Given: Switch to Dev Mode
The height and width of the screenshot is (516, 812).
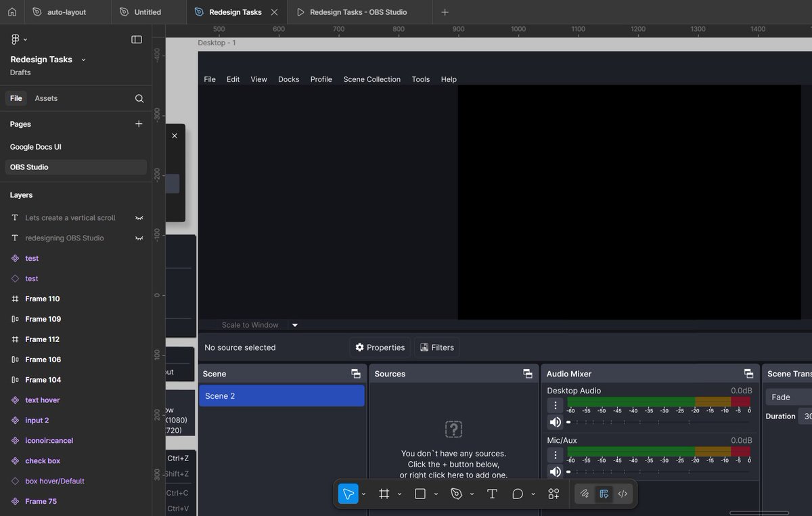Looking at the screenshot, I should pyautogui.click(x=623, y=494).
